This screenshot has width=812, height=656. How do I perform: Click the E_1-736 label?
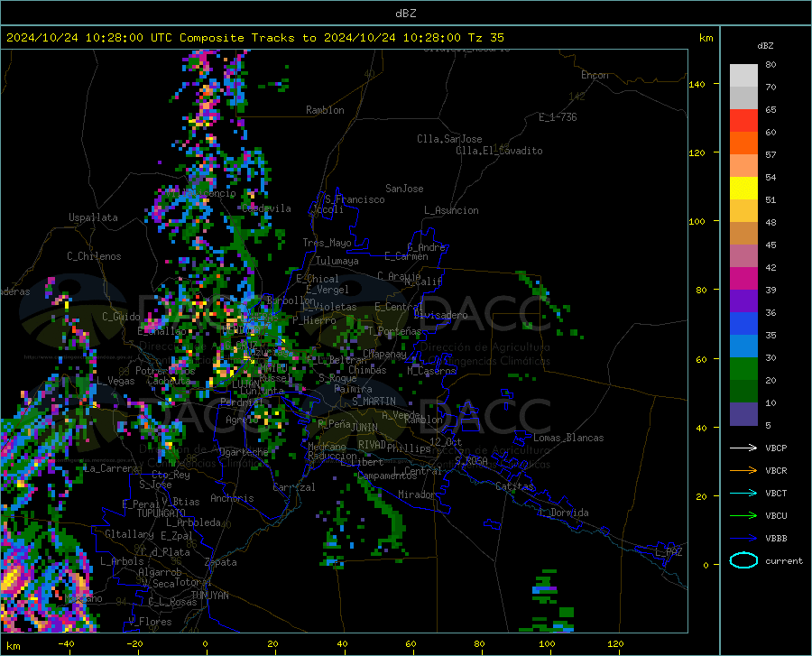[x=558, y=117]
